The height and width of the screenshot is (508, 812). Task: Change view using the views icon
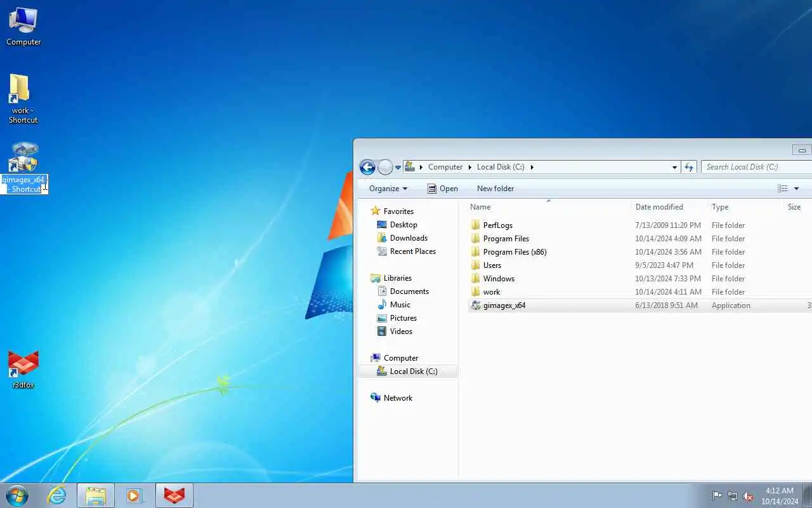783,189
